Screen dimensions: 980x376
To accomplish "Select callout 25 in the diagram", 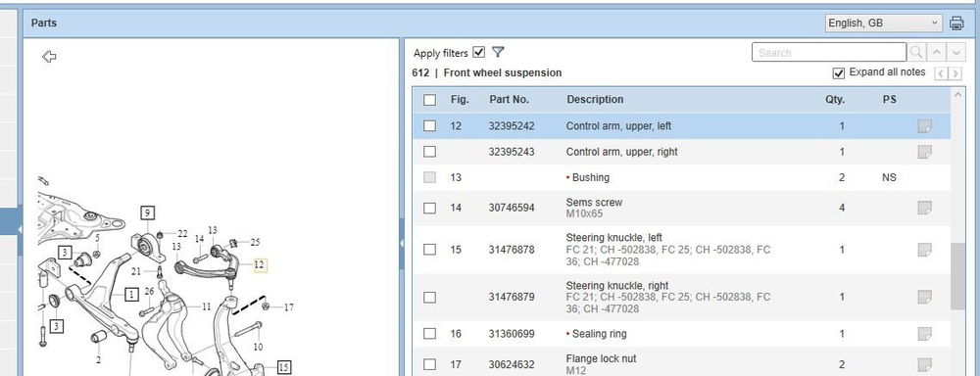I will point(255,242).
